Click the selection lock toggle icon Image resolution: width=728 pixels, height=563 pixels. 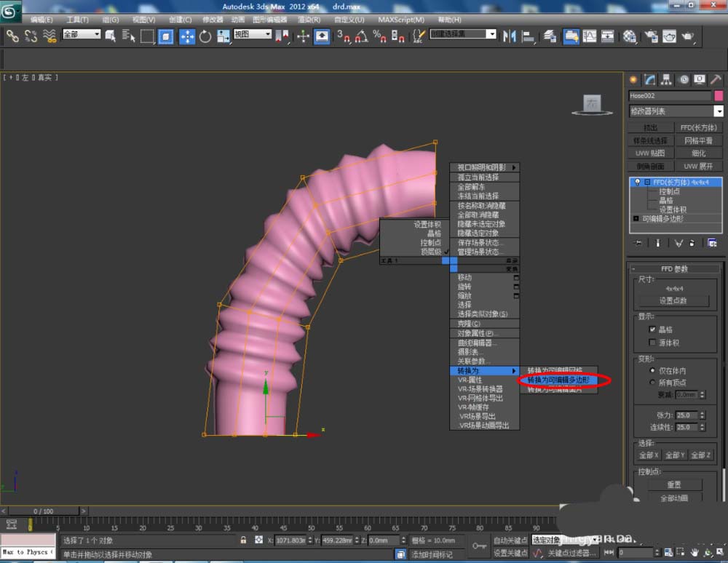[x=243, y=540]
